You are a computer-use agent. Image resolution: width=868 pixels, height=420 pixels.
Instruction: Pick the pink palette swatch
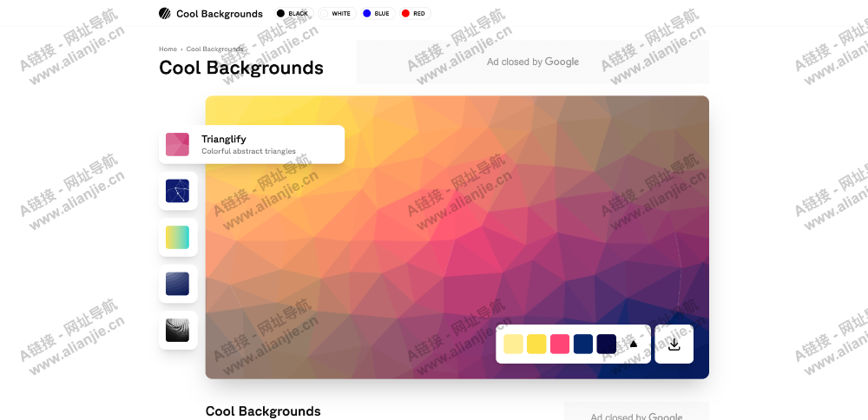tap(560, 345)
